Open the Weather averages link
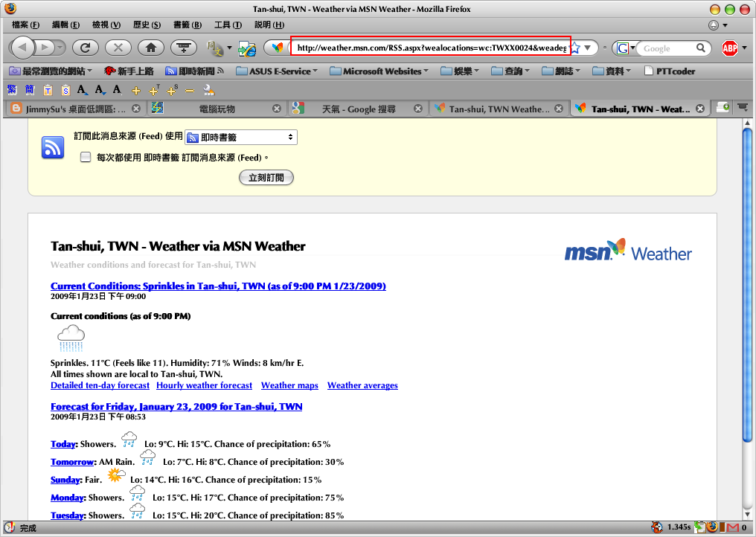This screenshot has width=756, height=537. pyautogui.click(x=362, y=385)
